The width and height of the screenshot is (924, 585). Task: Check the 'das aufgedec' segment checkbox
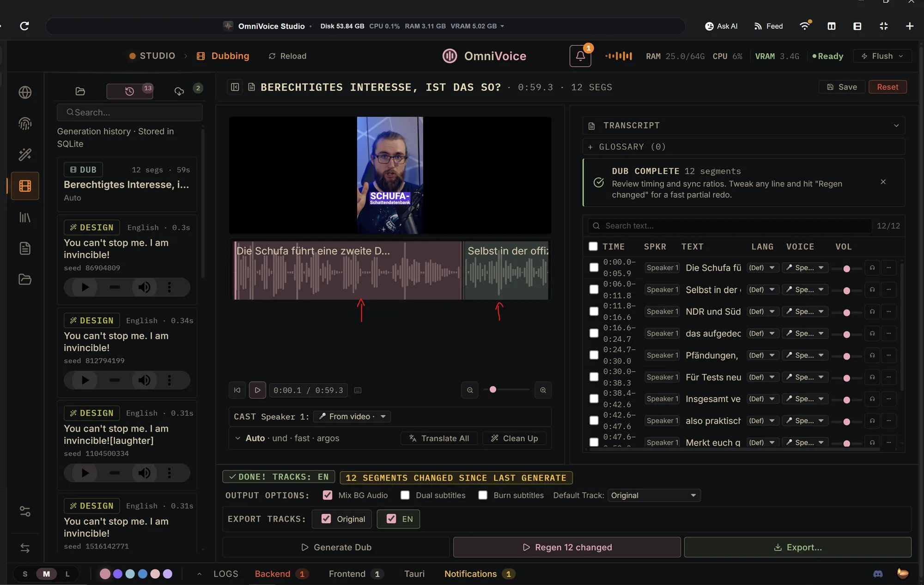pos(594,333)
